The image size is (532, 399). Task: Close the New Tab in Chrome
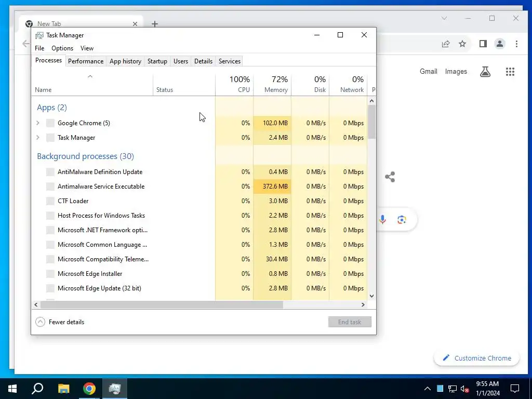click(135, 24)
